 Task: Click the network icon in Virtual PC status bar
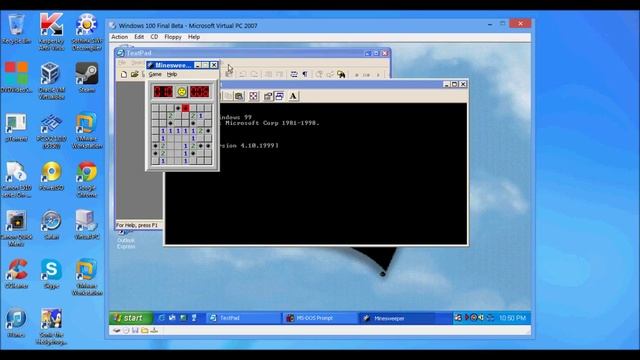coord(154,330)
